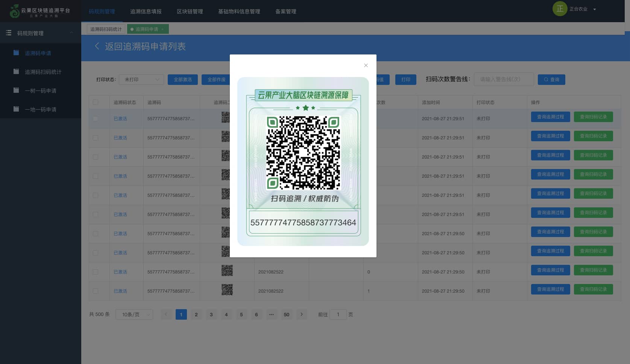This screenshot has width=630, height=364.
Task: Click the icon beside 一树一码申请 sidebar item
Action: coord(16,90)
